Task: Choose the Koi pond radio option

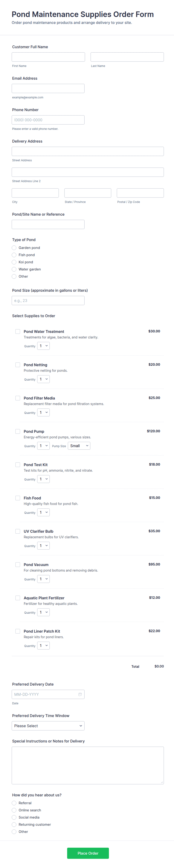Action: coord(14,262)
